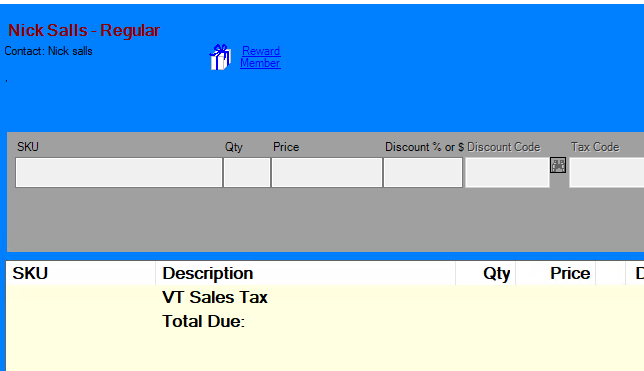Image resolution: width=644 pixels, height=371 pixels.
Task: Select the Tax Code field
Action: point(607,173)
